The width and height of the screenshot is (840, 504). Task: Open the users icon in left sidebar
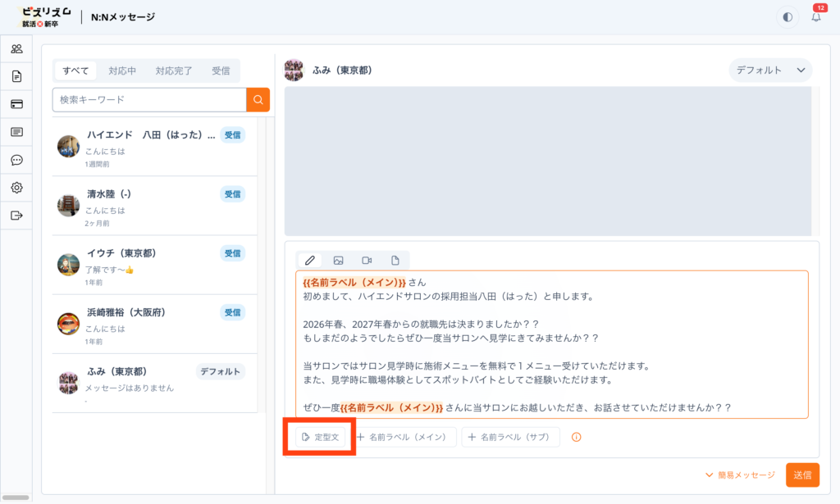point(16,48)
